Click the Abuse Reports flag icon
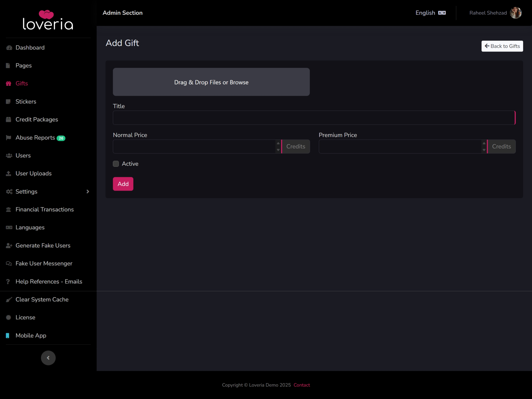This screenshot has height=399, width=532. click(x=8, y=138)
